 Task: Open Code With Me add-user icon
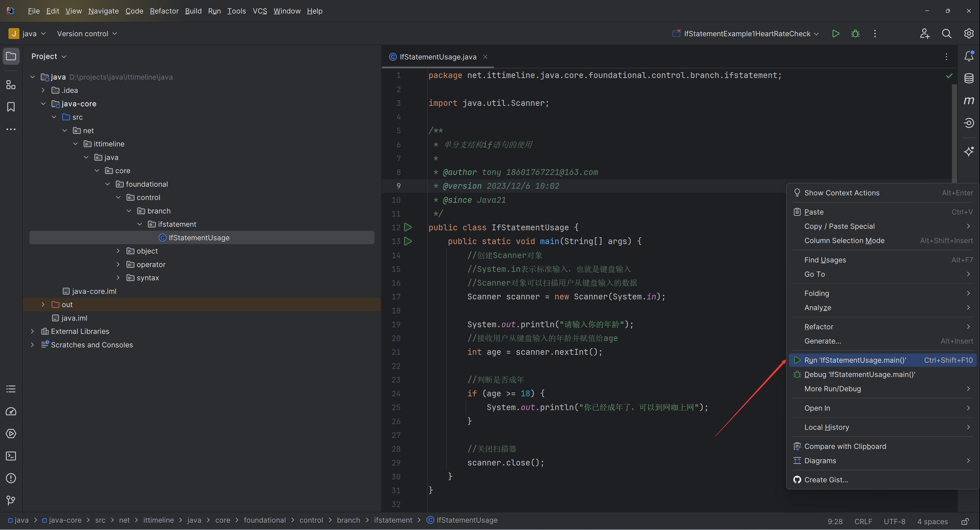tap(925, 33)
